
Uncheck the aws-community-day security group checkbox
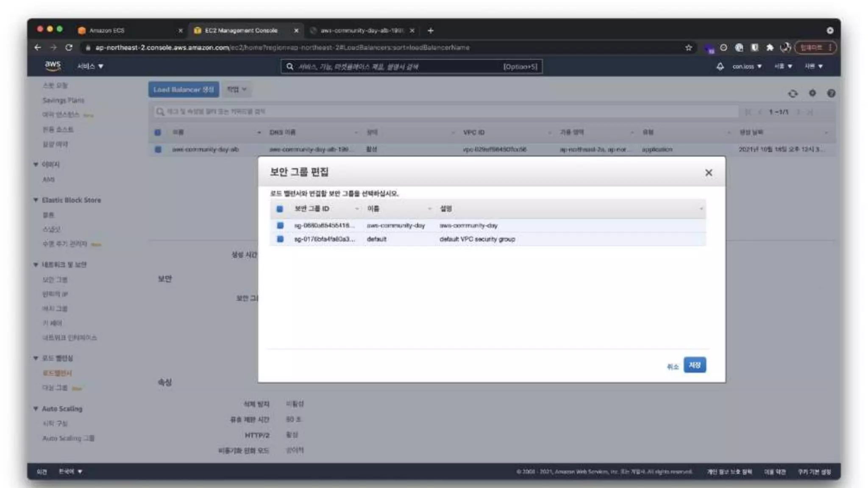(x=280, y=225)
